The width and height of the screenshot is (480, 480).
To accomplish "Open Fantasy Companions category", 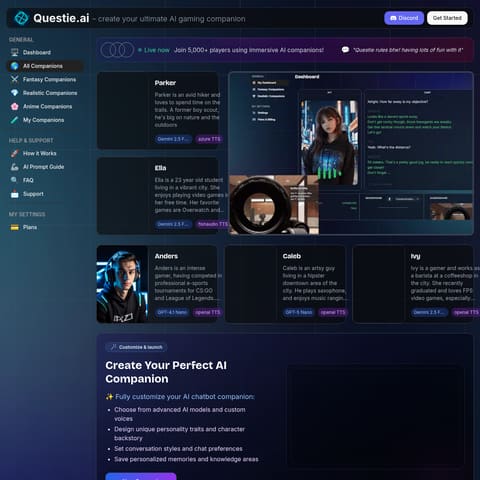I will click(x=45, y=79).
